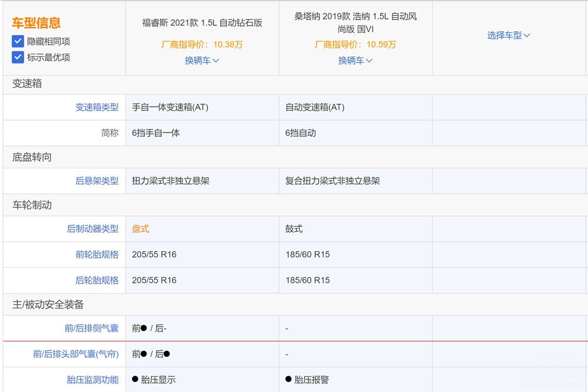Select the 后制动器类型 row label
This screenshot has width=588, height=392.
(x=92, y=228)
